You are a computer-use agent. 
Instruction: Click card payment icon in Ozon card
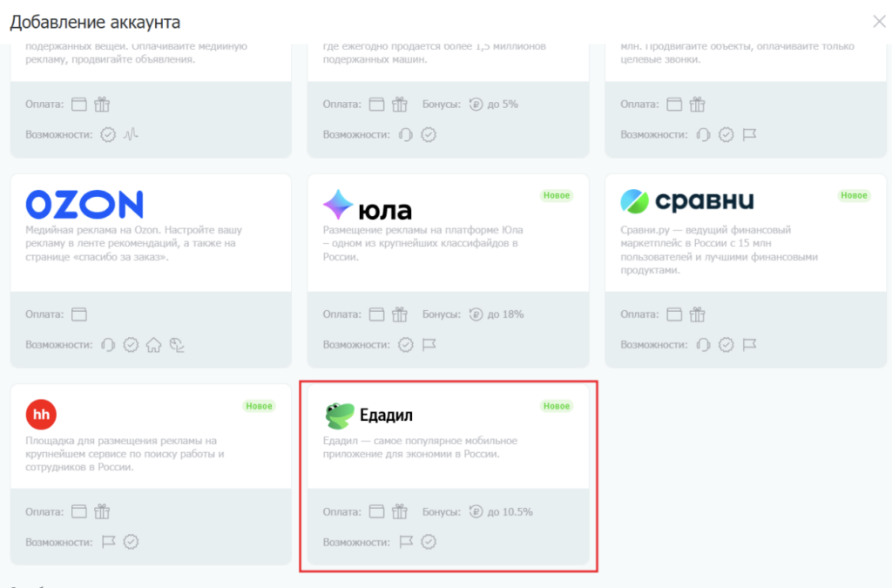click(x=79, y=314)
